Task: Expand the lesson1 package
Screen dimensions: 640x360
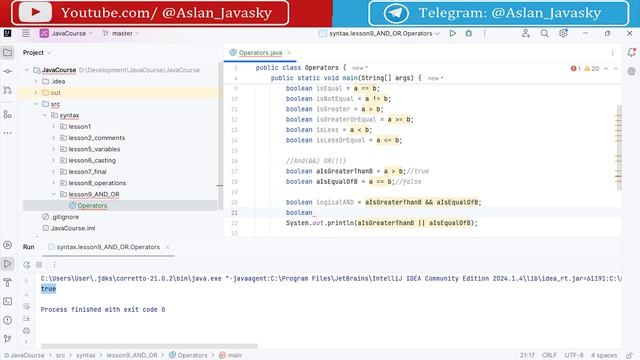Action: click(x=53, y=127)
